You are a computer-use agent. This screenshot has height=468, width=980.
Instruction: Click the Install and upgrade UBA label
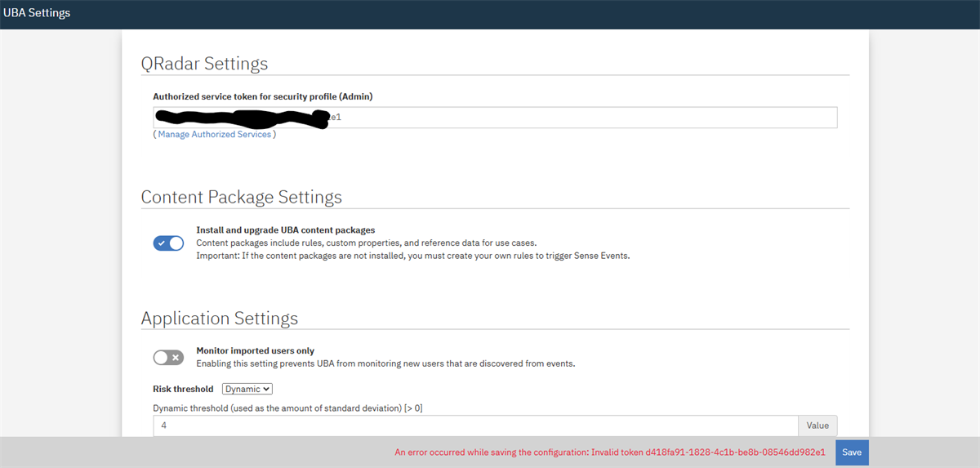pos(286,230)
